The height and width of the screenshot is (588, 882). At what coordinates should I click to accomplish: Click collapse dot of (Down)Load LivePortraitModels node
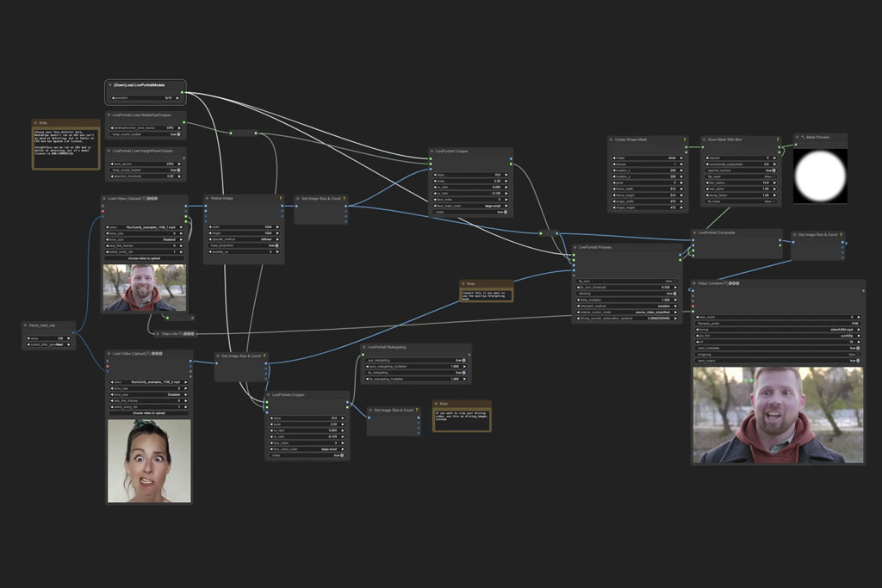pos(109,85)
